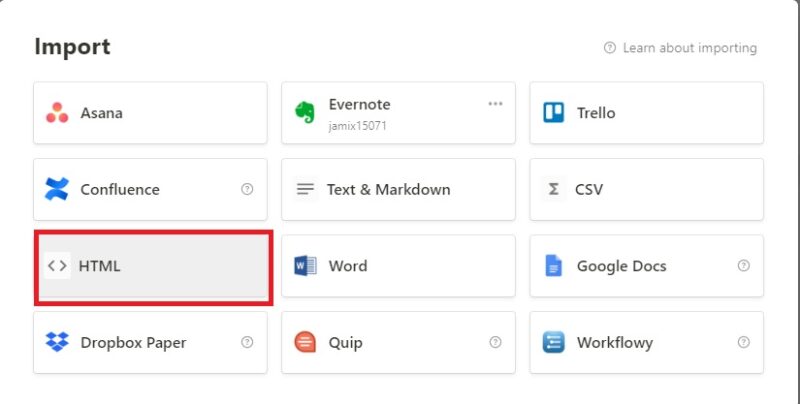Select the Evernote import card
Screen dimensions: 800x404
pyautogui.click(x=398, y=113)
